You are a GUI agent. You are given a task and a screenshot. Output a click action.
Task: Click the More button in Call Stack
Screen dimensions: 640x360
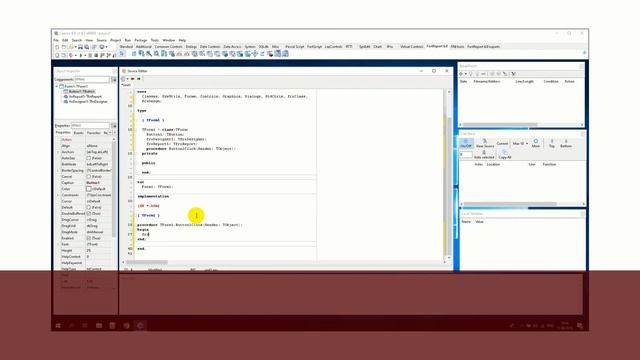pyautogui.click(x=536, y=143)
